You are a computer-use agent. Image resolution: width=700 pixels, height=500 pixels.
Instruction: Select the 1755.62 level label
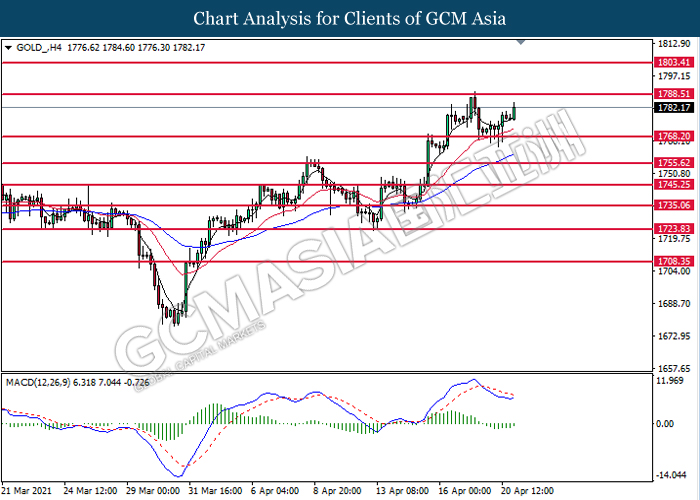click(674, 163)
